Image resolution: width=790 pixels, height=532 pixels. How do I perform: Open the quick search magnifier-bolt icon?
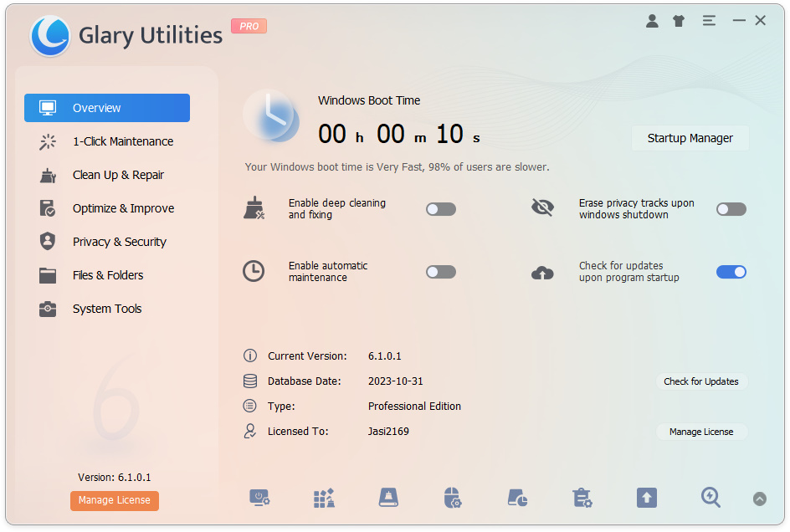pyautogui.click(x=710, y=498)
